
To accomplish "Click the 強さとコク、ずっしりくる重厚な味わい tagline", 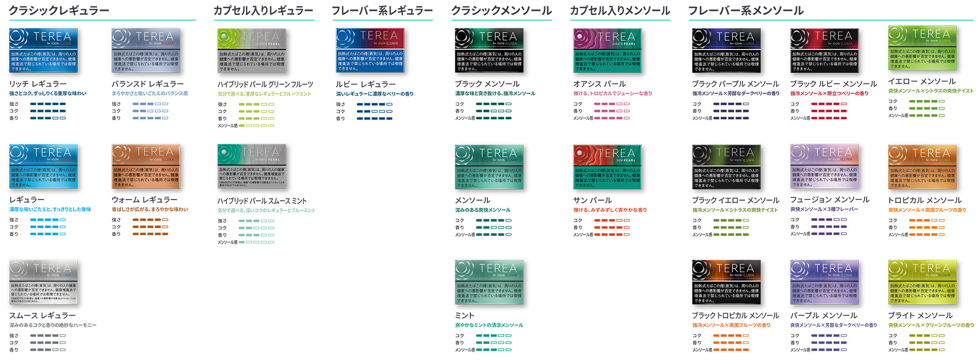I will tap(47, 93).
